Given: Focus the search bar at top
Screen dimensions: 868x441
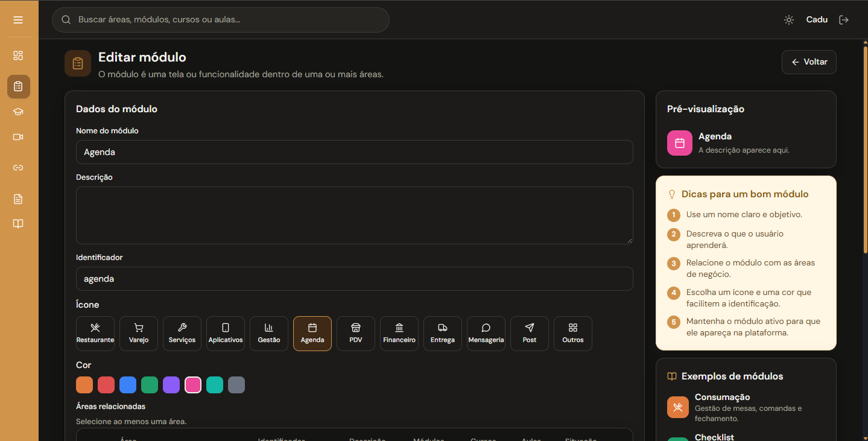Looking at the screenshot, I should pos(221,20).
